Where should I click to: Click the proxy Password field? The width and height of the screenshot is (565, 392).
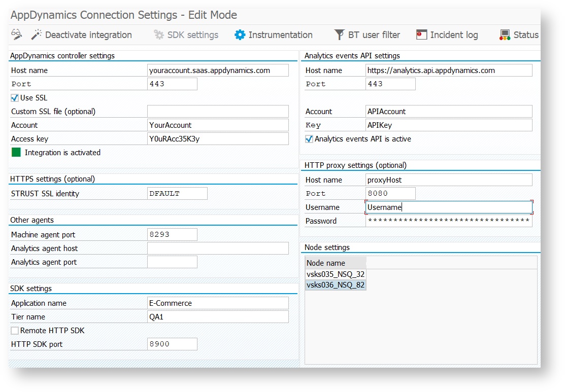coord(449,221)
